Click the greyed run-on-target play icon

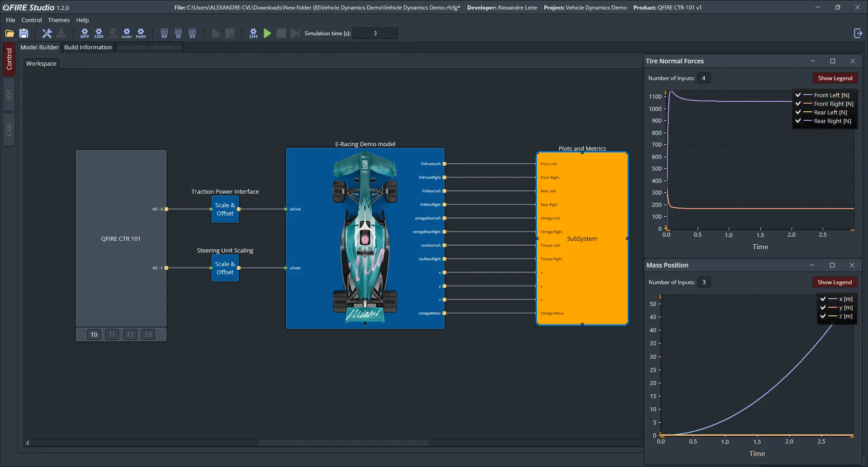(216, 33)
